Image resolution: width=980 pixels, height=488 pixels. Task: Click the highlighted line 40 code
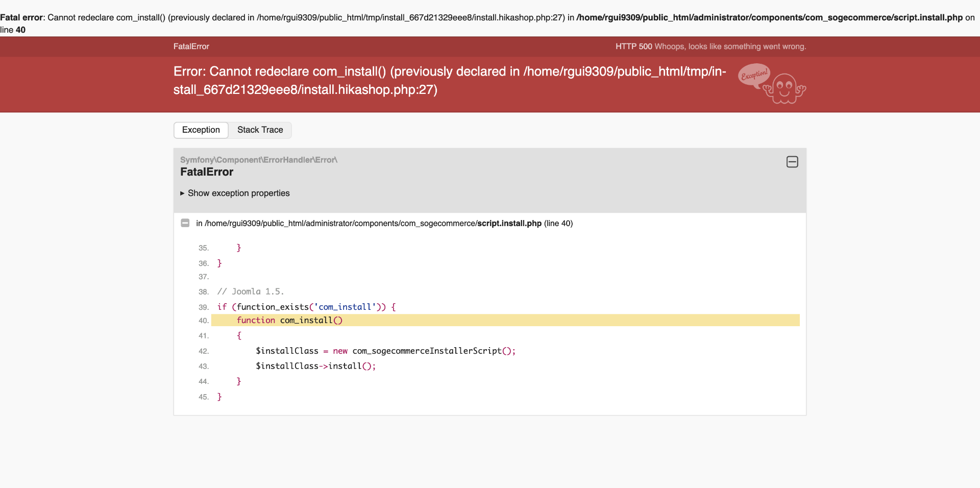pos(289,321)
